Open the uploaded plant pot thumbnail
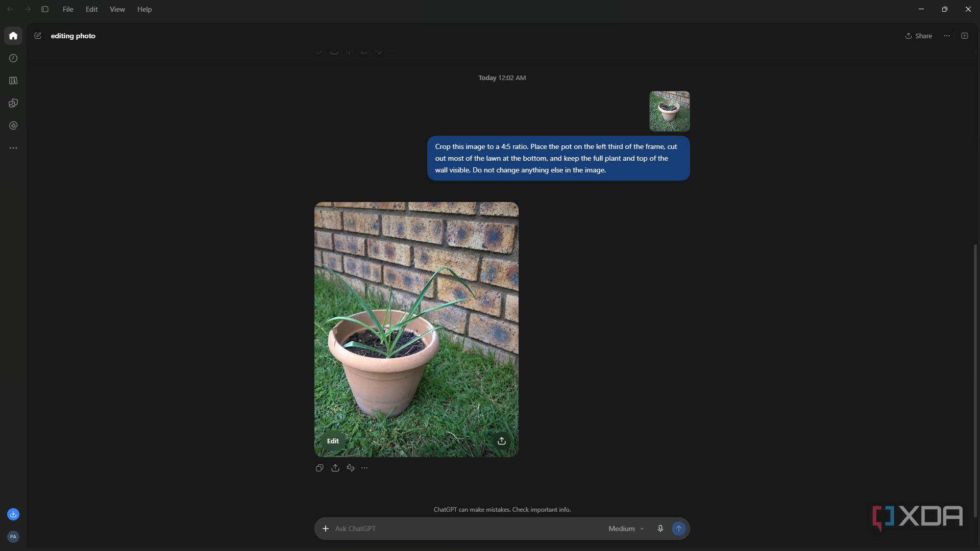Image resolution: width=980 pixels, height=551 pixels. [x=669, y=111]
